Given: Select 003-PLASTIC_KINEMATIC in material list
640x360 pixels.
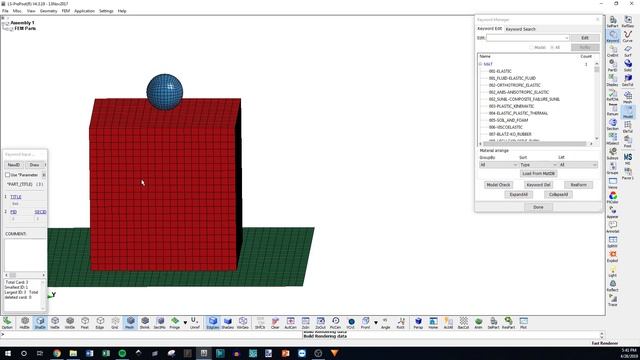Looking at the screenshot, I should 511,106.
